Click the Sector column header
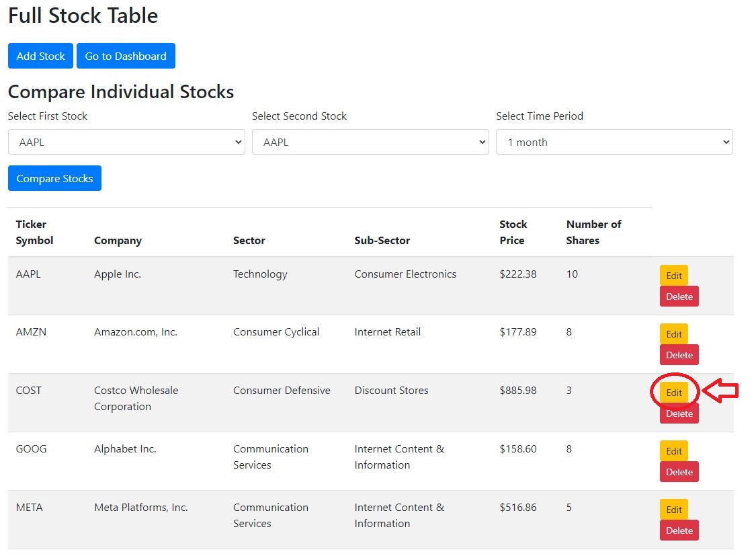The width and height of the screenshot is (756, 556). [x=249, y=241]
